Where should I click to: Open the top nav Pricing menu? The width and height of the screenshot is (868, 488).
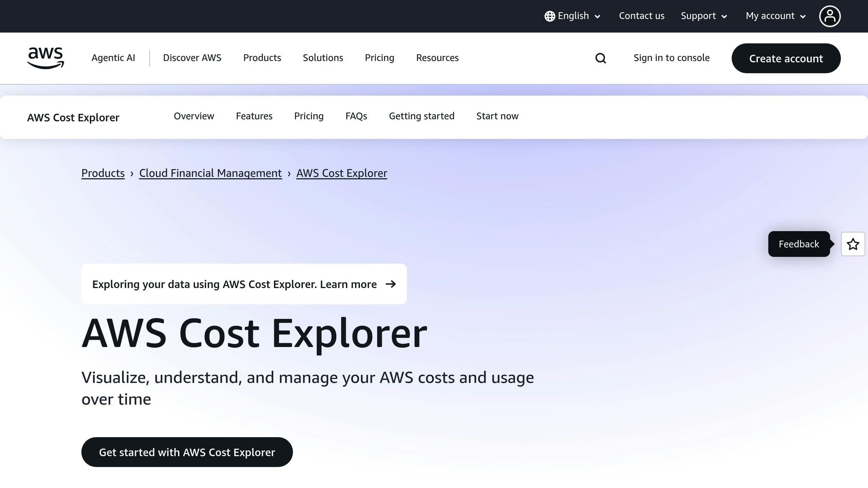point(379,58)
